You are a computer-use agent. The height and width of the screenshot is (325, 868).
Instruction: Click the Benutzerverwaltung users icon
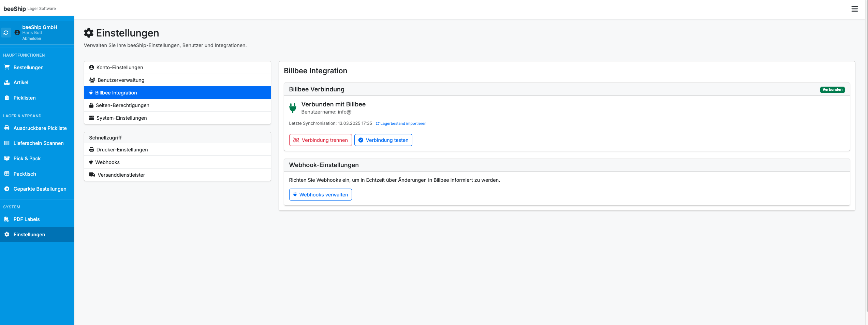click(x=92, y=80)
